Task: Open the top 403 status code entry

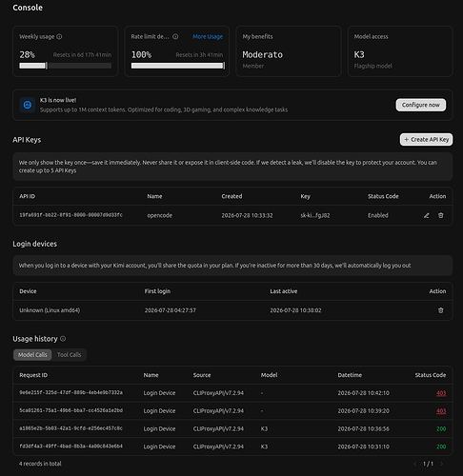Action: 441,393
